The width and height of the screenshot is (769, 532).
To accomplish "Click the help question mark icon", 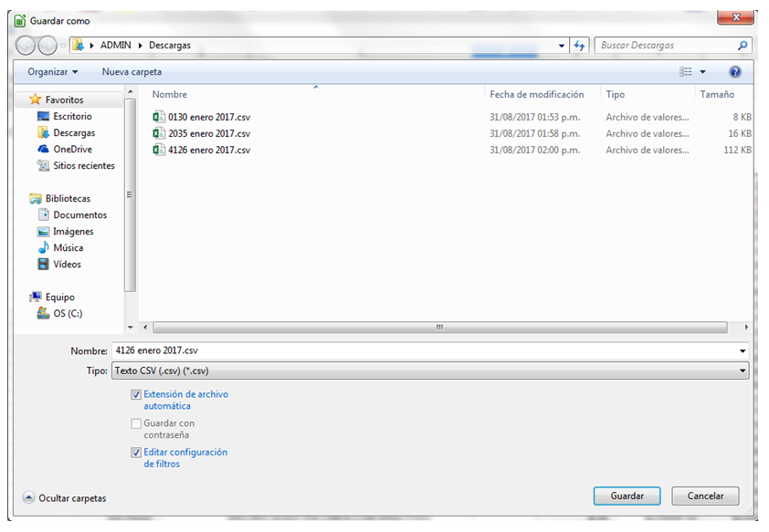I will (x=735, y=72).
